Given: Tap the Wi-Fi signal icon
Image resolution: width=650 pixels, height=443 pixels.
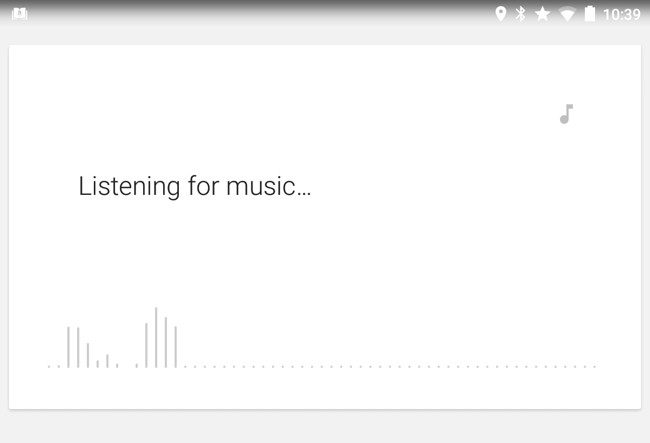Looking at the screenshot, I should (x=567, y=14).
